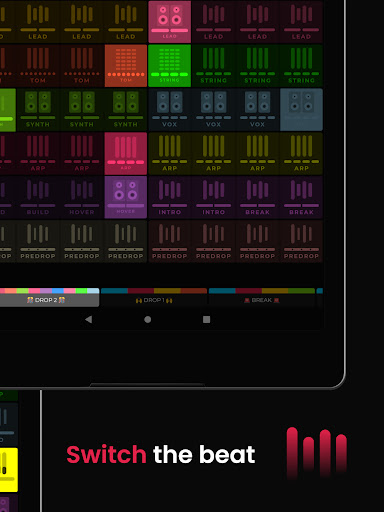Tap the bright green STRING pad
This screenshot has width=384, height=512.
pos(169,66)
